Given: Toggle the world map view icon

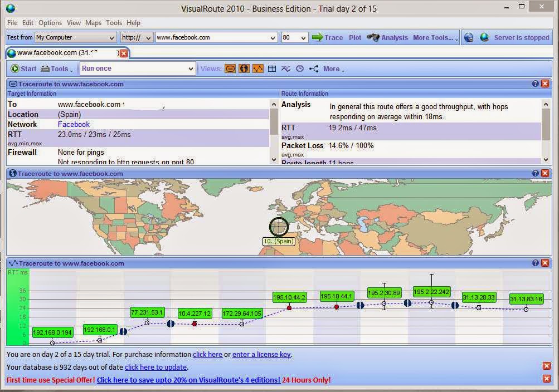Looking at the screenshot, I should (244, 69).
